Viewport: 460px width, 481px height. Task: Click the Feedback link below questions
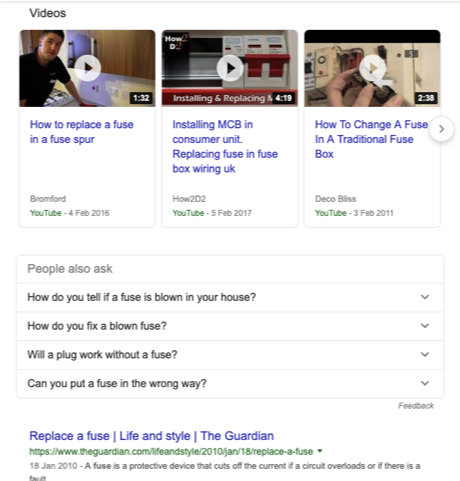click(416, 406)
